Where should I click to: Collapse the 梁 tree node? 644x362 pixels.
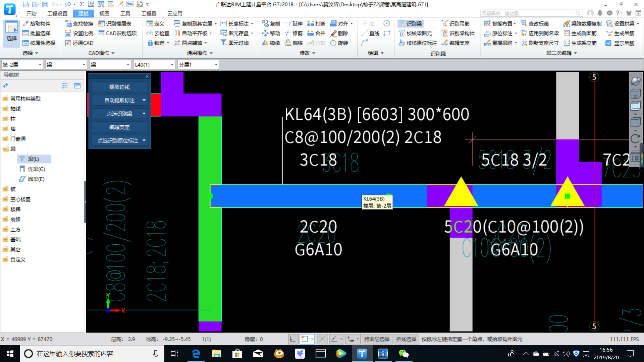tap(5, 149)
